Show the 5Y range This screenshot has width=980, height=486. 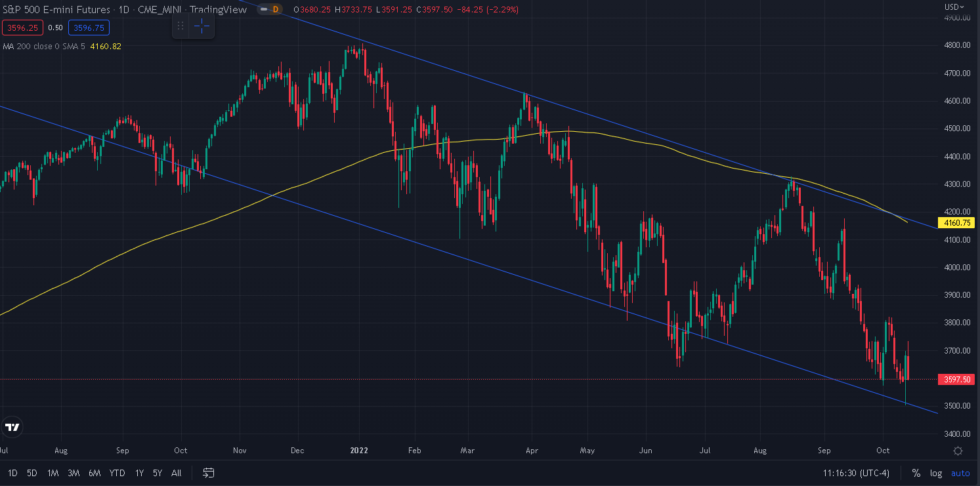point(158,473)
